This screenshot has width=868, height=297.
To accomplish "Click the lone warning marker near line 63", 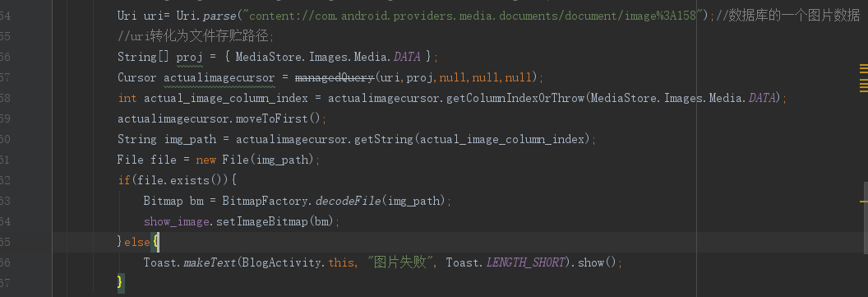I will tap(864, 201).
